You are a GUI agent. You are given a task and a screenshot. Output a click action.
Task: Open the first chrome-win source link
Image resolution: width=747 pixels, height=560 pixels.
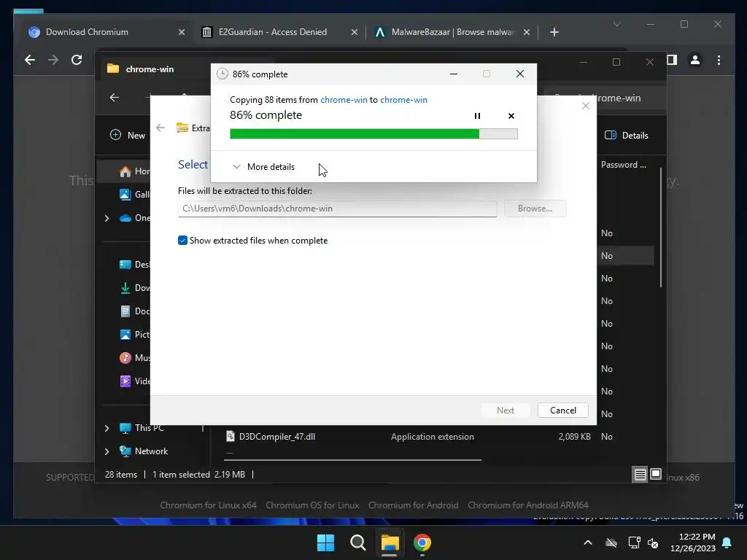(344, 99)
